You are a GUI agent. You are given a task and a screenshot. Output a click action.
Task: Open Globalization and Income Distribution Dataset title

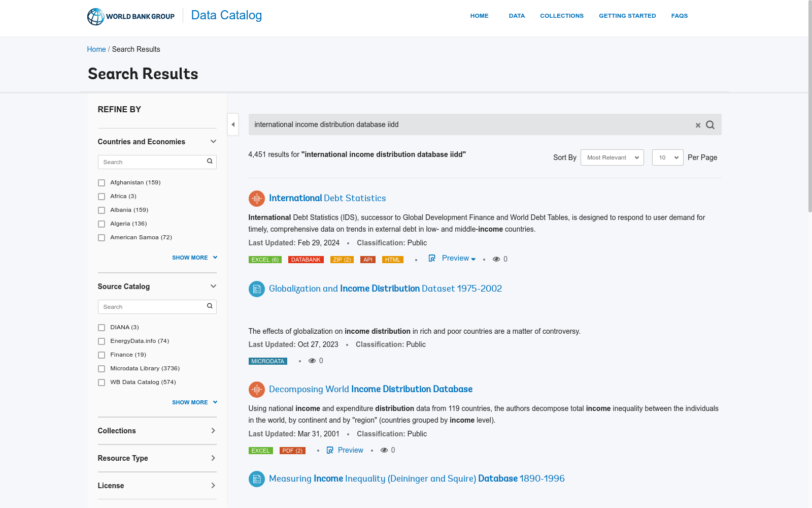385,289
